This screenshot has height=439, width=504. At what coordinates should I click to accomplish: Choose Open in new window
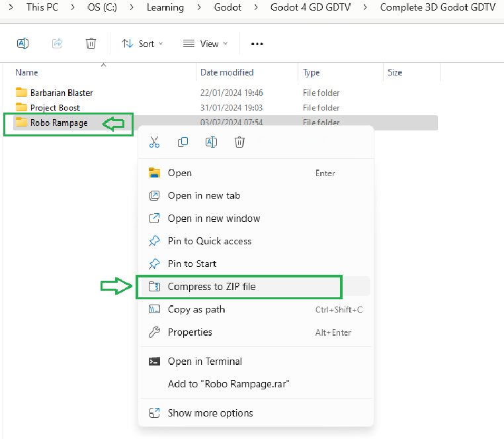pos(255,219)
